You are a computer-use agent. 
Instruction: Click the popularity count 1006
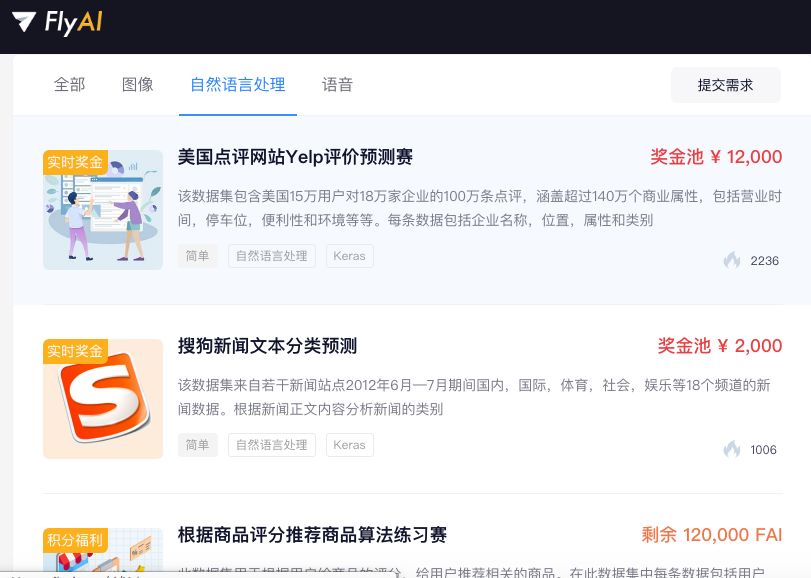764,450
